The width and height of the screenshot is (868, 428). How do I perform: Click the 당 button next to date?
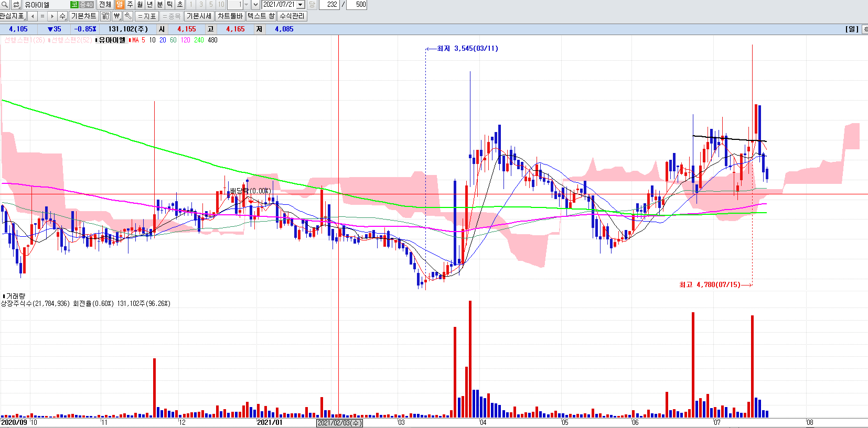[x=312, y=5]
